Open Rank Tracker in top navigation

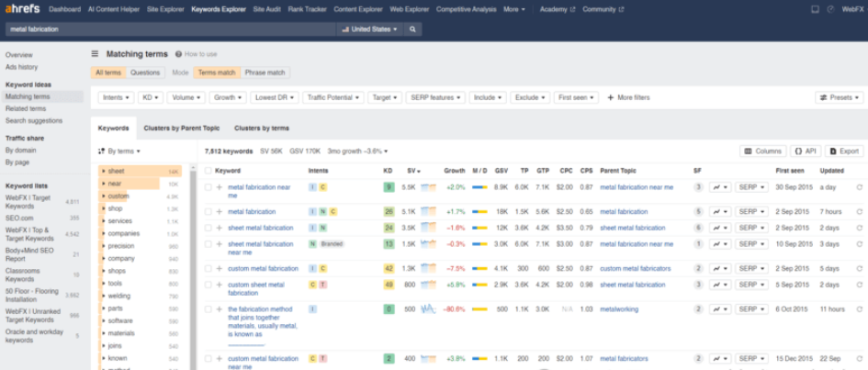pos(307,9)
